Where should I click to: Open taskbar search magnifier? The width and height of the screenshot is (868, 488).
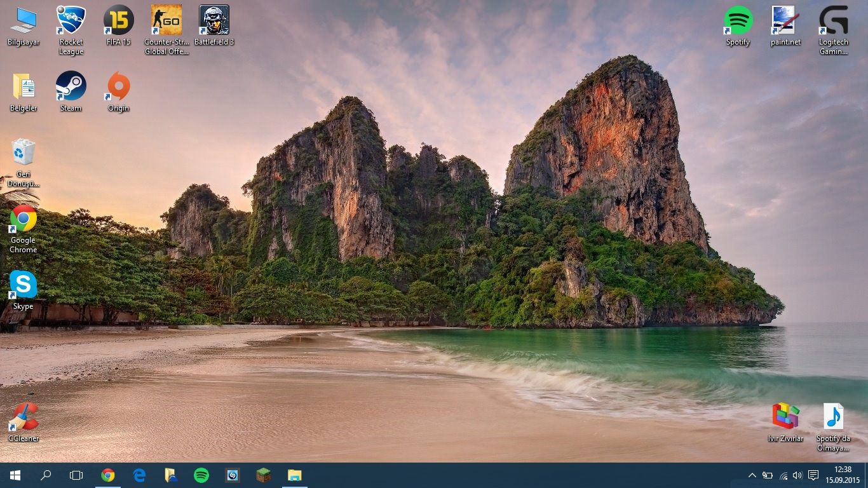(46, 475)
